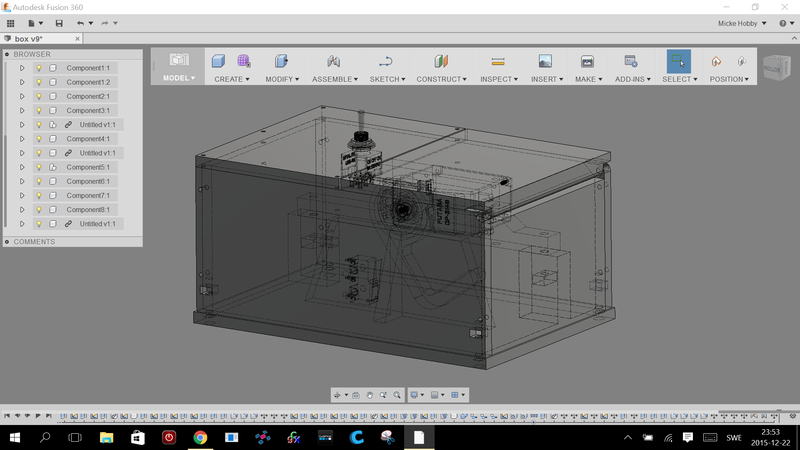Image resolution: width=800 pixels, height=450 pixels.
Task: Select the Pan hand icon
Action: coord(369,395)
